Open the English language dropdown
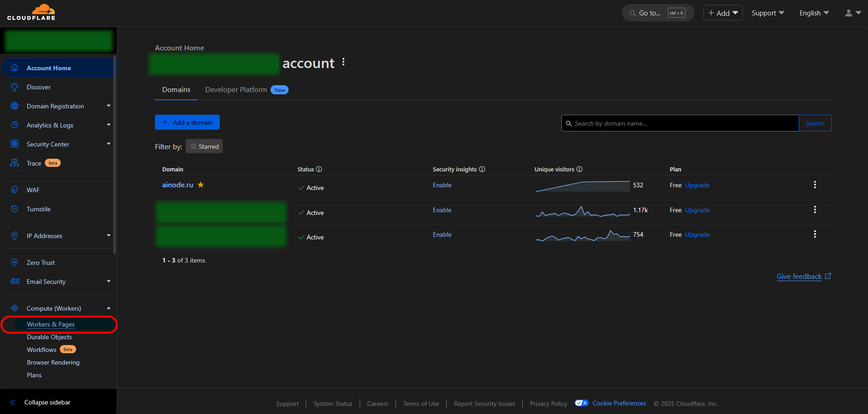The width and height of the screenshot is (868, 414). 814,13
